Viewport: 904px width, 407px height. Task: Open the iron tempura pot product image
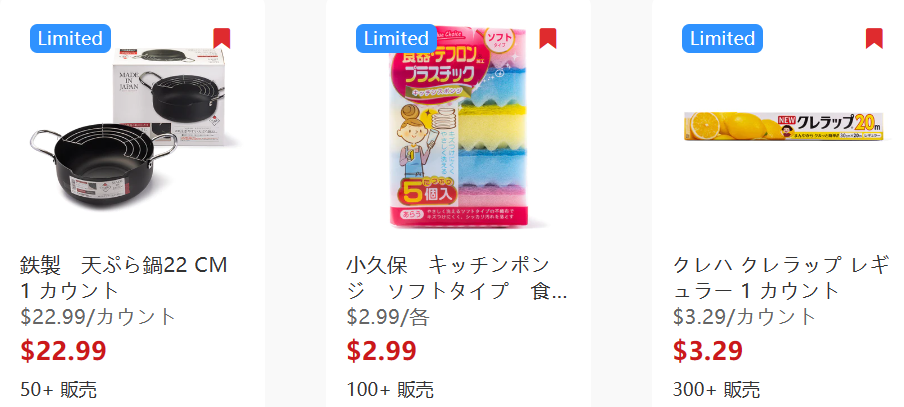(133, 128)
